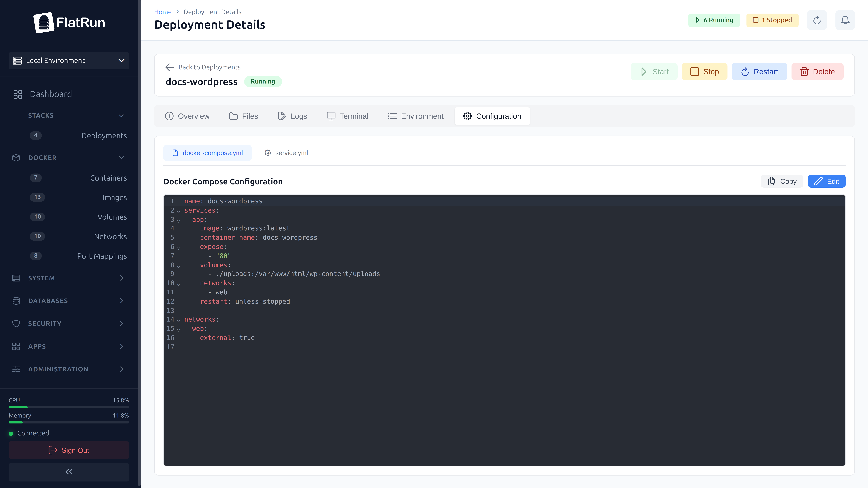The width and height of the screenshot is (868, 488).
Task: Click the back arrow to Deployments
Action: [x=170, y=67]
